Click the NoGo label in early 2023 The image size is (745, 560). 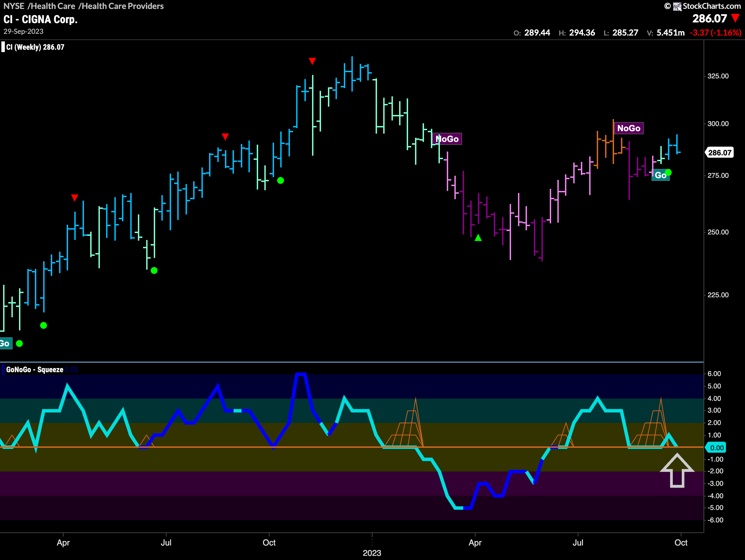447,139
